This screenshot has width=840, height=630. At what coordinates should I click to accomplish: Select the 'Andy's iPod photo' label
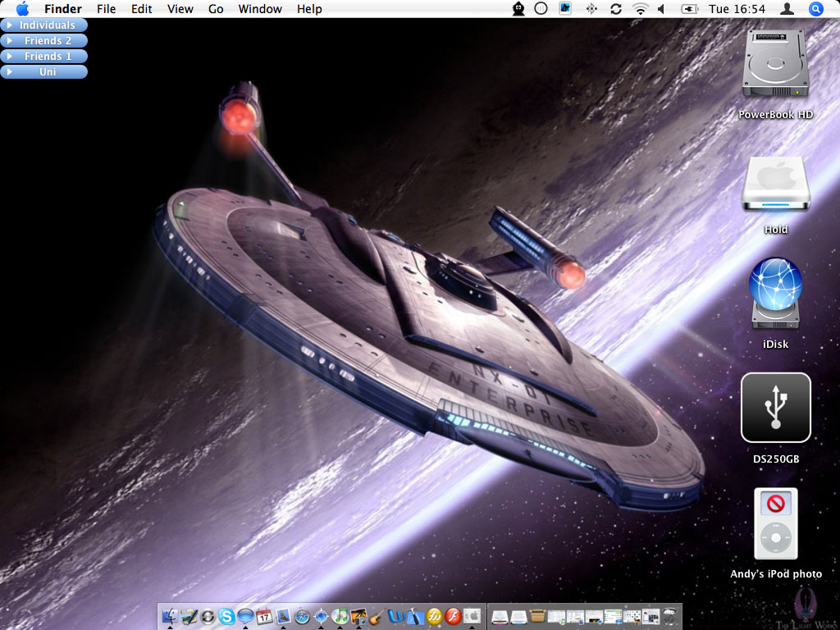click(x=776, y=573)
